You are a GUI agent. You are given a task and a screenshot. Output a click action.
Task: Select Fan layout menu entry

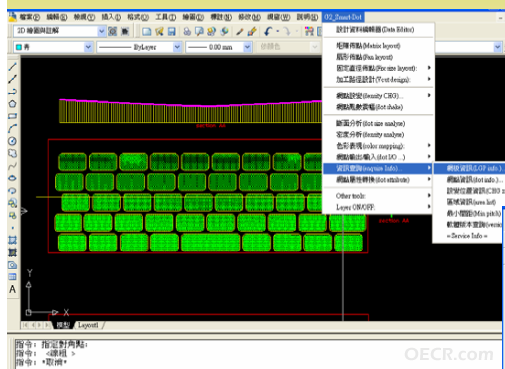tap(379, 57)
